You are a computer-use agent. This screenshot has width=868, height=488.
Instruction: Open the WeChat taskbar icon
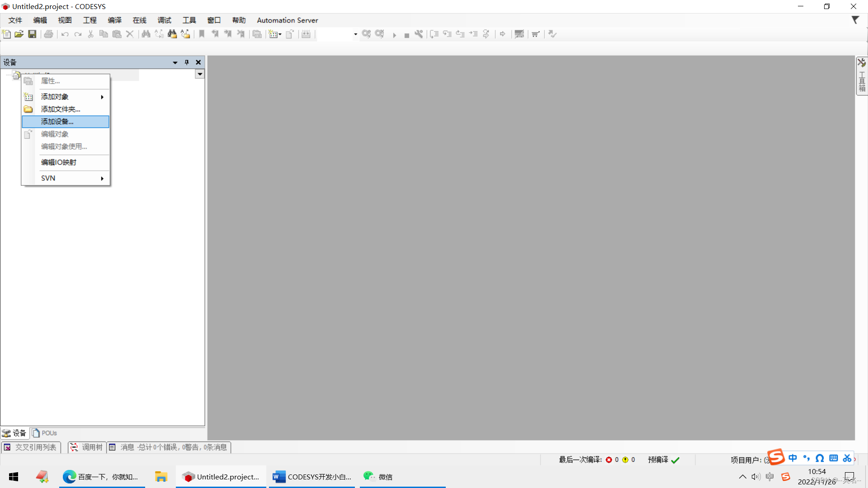378,477
